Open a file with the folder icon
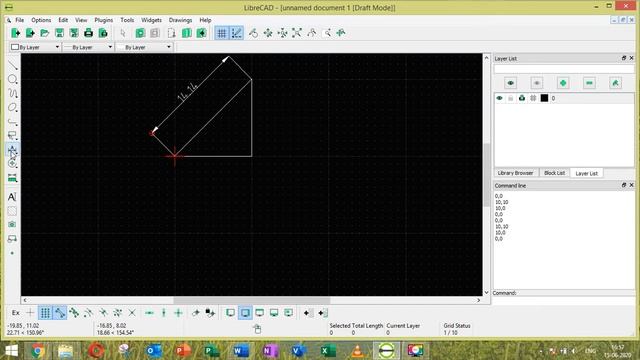640x360 pixels. (x=44, y=33)
